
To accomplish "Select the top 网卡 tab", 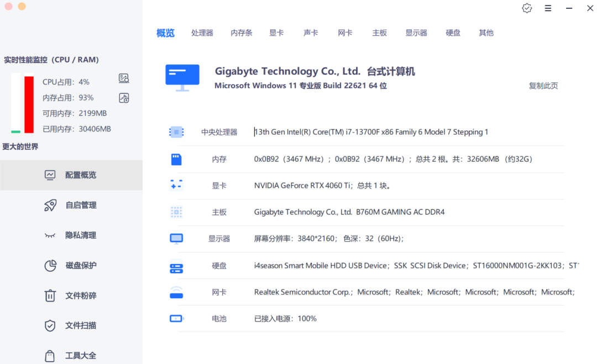I will pos(345,33).
